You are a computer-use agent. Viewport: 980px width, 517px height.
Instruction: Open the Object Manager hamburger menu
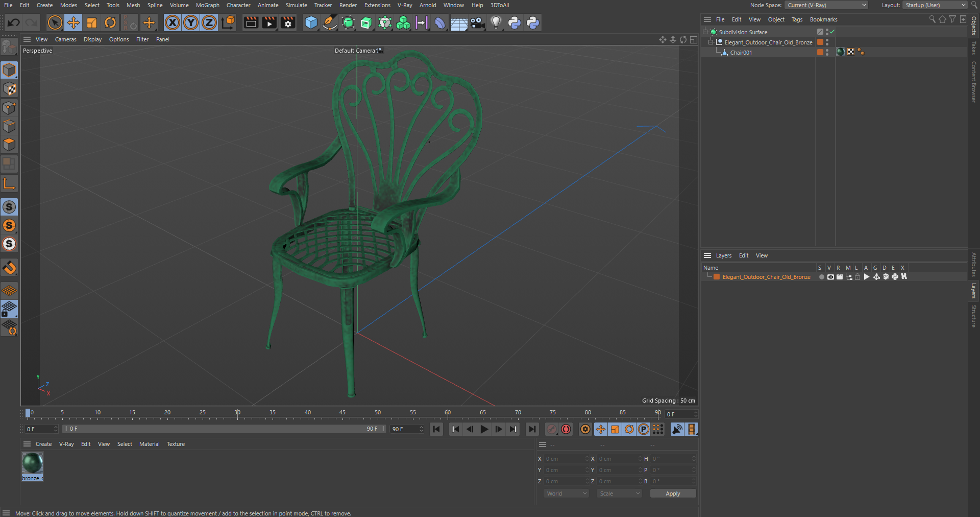click(707, 19)
